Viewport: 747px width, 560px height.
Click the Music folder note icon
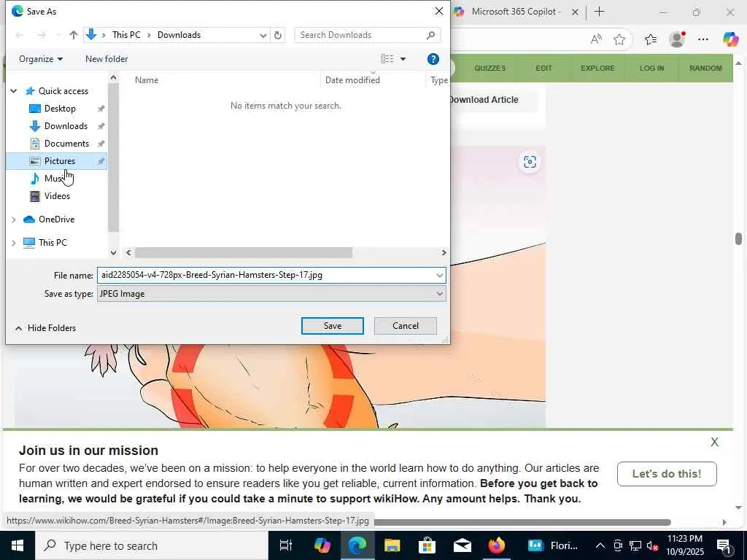click(35, 179)
